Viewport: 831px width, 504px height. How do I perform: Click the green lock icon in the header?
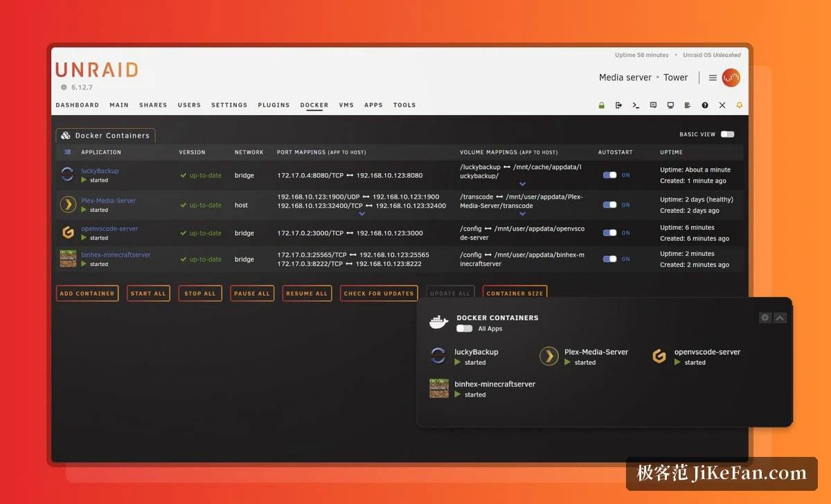(x=602, y=105)
